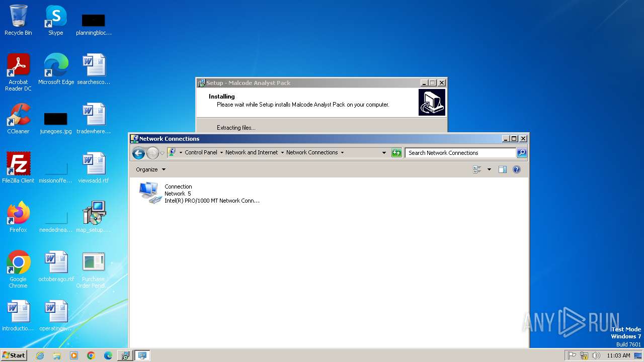Expand the view options dropdown arrow
644x362 pixels.
[x=489, y=169]
